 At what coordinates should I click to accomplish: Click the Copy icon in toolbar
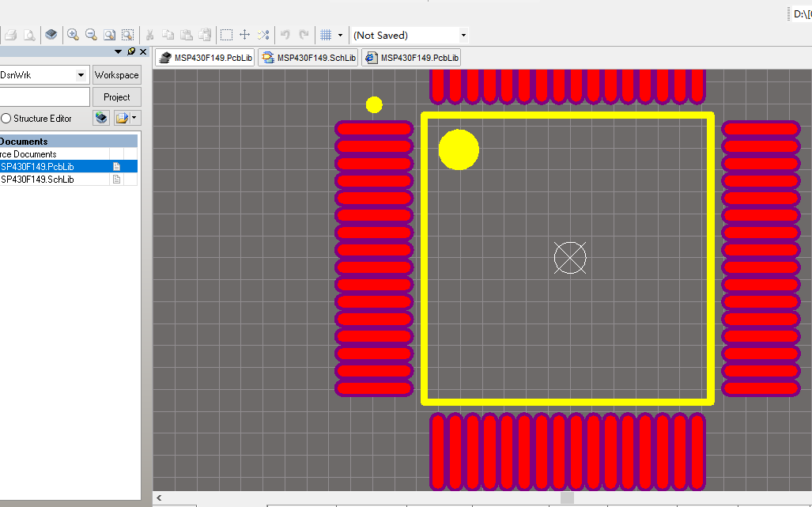coord(168,35)
